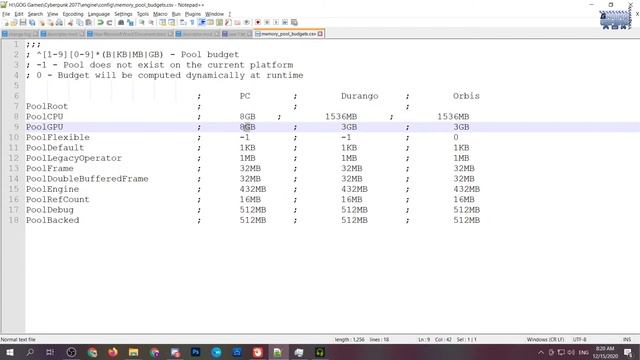Click the Save All toolbar icon

(32, 23)
